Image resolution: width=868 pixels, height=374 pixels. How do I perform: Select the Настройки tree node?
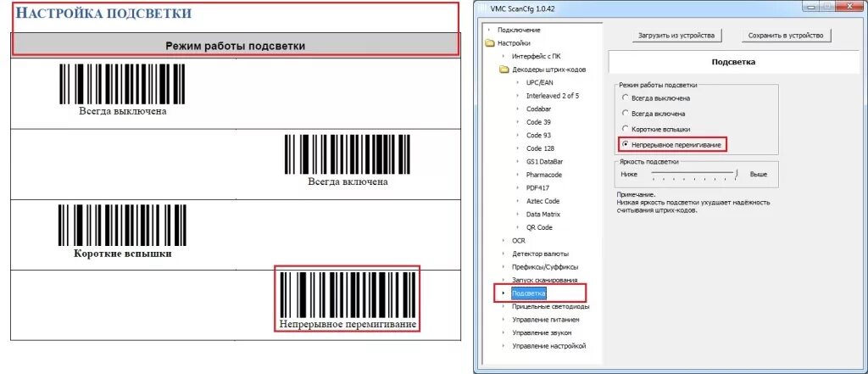point(515,43)
